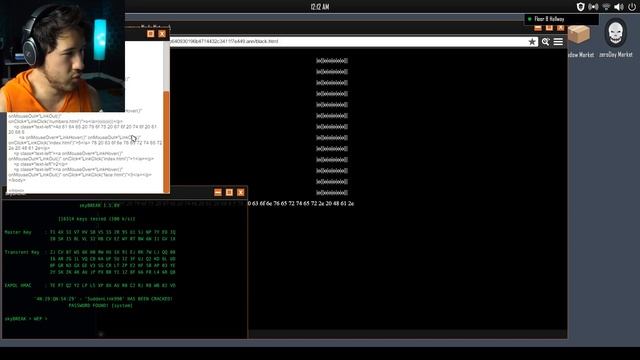The height and width of the screenshot is (360, 640).
Task: Open the motion sensor icon in top bar
Action: [x=593, y=7]
